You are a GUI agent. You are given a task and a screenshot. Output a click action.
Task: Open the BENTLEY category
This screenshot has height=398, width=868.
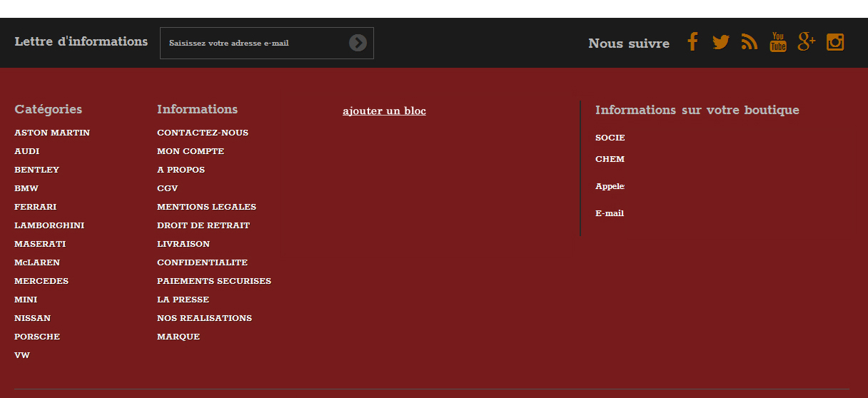[x=37, y=170]
